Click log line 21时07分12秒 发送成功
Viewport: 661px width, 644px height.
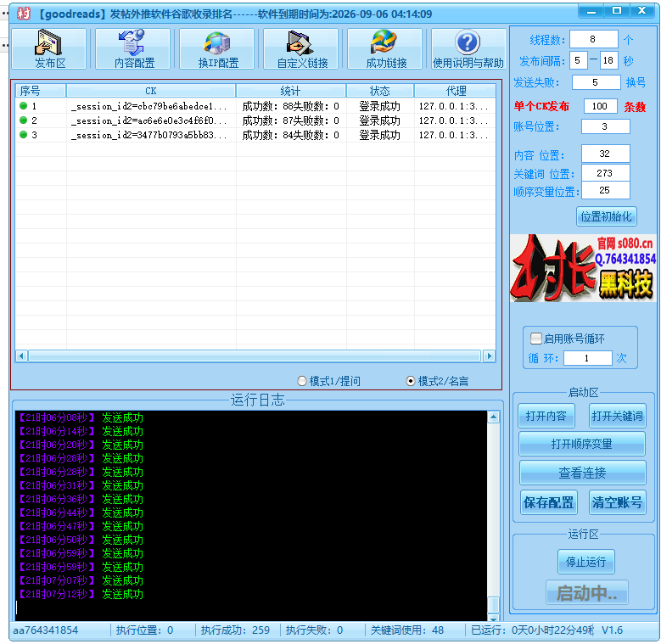pos(80,594)
